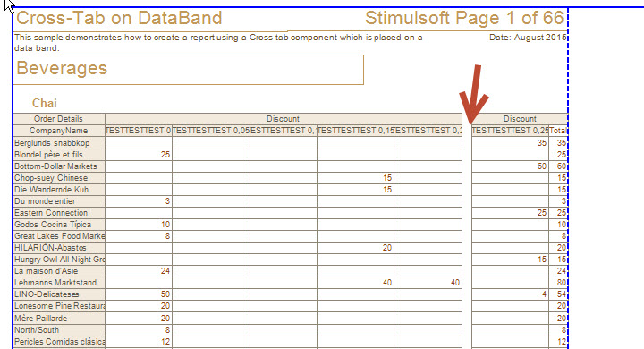
Task: Click the 'CompanyName' header cell
Action: [x=59, y=131]
